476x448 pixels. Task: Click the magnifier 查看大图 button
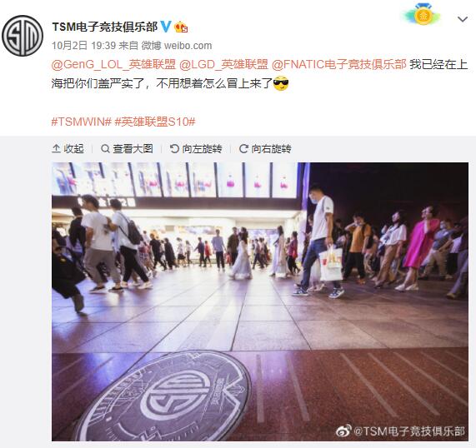(127, 148)
